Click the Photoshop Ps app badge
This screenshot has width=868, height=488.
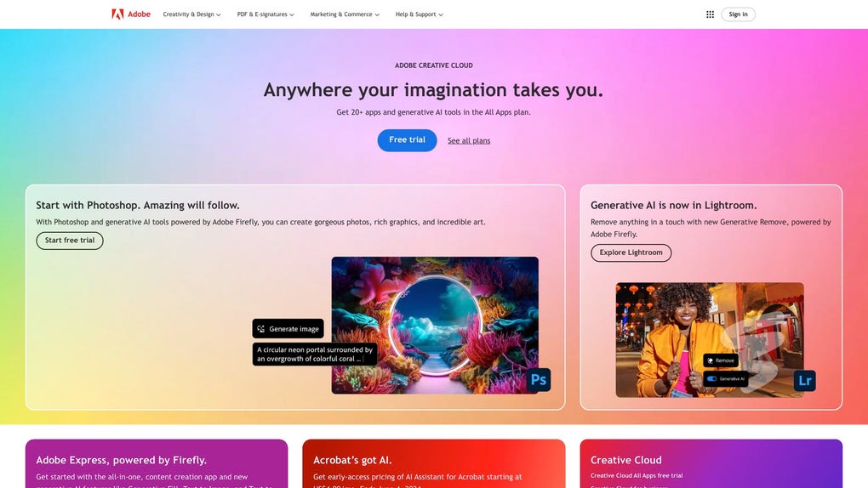click(538, 380)
